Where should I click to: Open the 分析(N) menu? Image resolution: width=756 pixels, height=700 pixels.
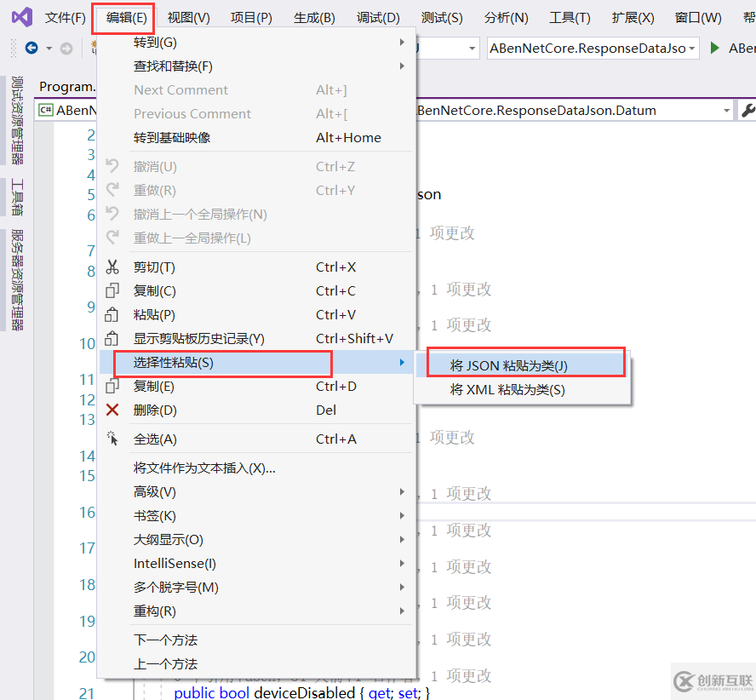point(507,18)
